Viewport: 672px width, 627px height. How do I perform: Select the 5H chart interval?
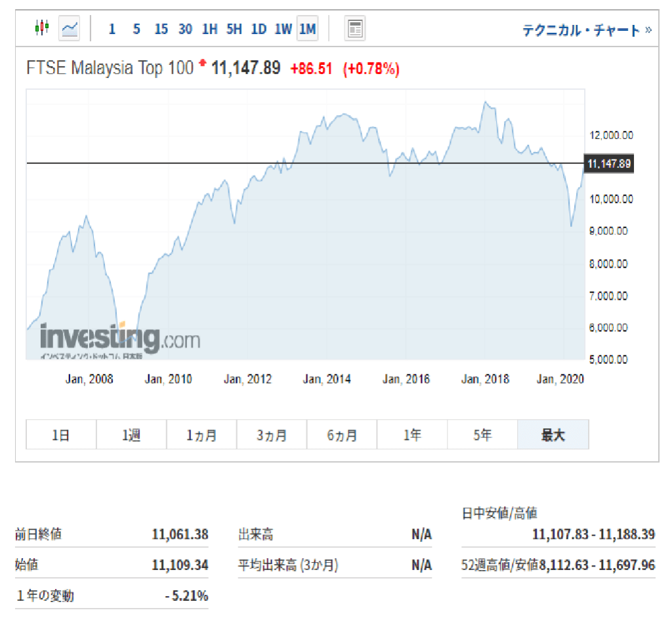(x=234, y=29)
